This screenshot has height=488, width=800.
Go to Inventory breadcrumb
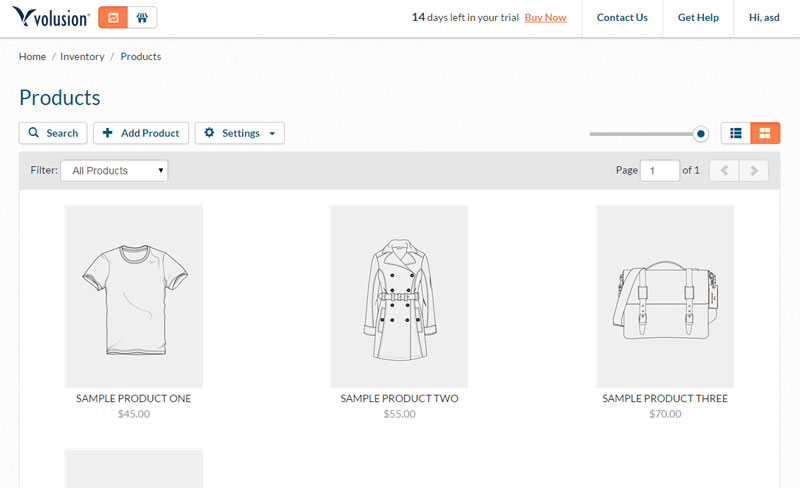[82, 57]
